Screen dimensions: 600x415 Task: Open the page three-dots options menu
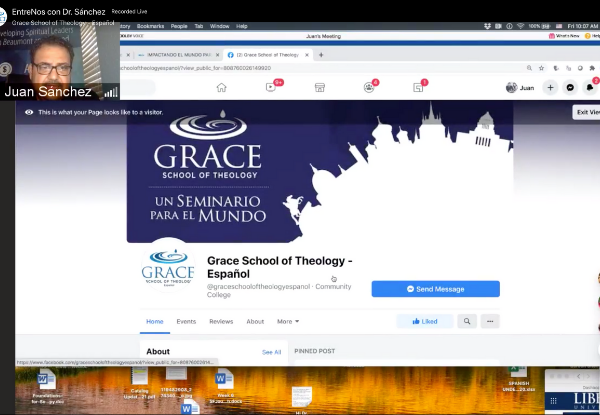490,321
